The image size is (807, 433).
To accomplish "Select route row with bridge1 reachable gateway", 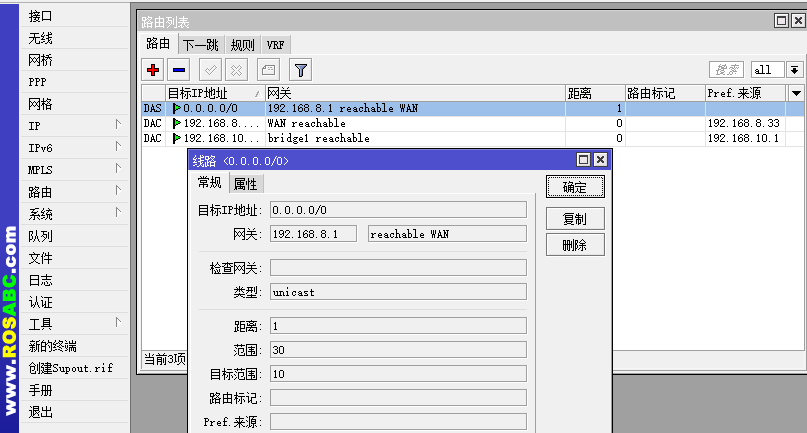I will [472, 138].
